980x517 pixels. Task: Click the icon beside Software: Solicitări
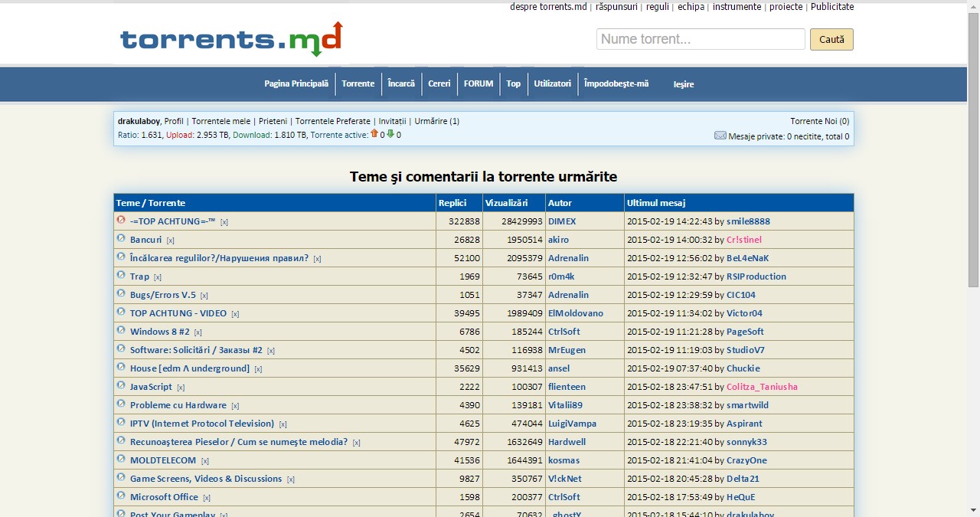click(x=121, y=348)
